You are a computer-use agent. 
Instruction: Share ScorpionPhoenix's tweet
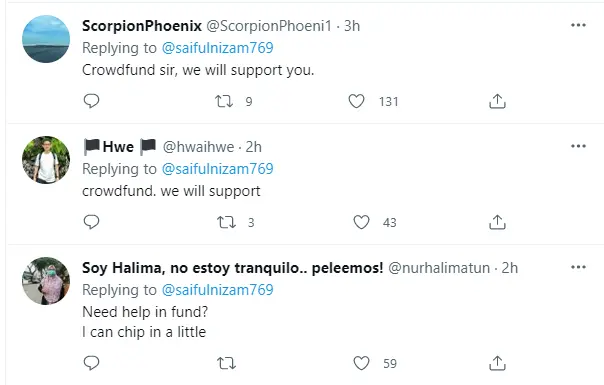pyautogui.click(x=497, y=101)
